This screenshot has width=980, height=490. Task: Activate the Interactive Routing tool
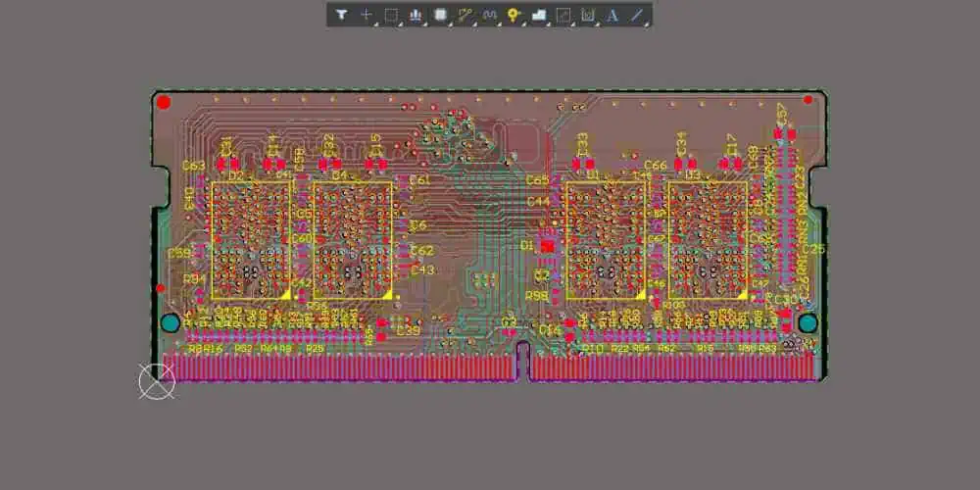[465, 15]
